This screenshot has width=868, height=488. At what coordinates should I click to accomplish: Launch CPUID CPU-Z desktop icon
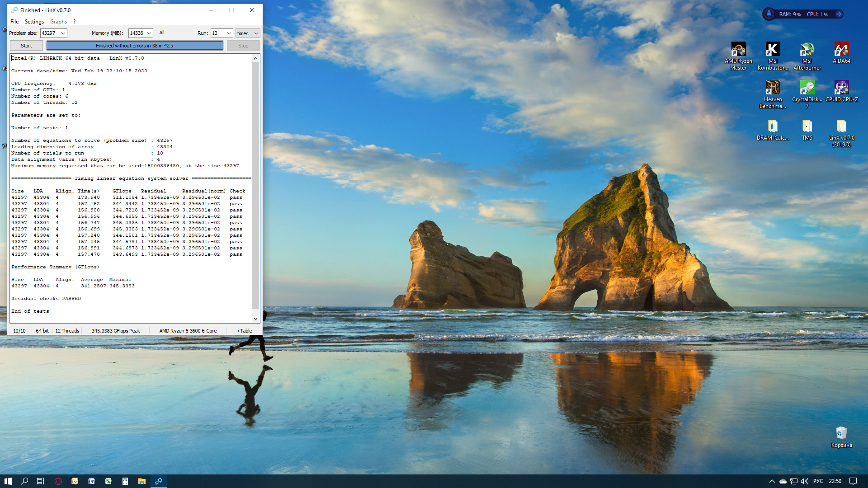click(x=841, y=88)
